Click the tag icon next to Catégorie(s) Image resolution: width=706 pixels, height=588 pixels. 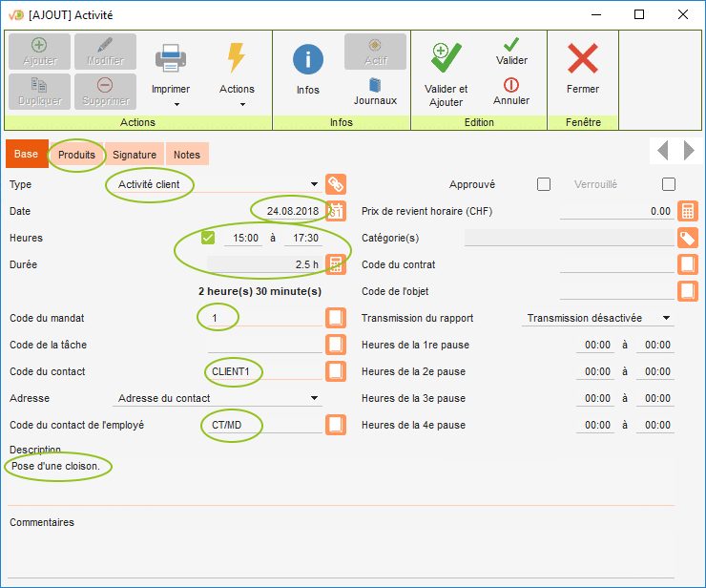coord(688,238)
